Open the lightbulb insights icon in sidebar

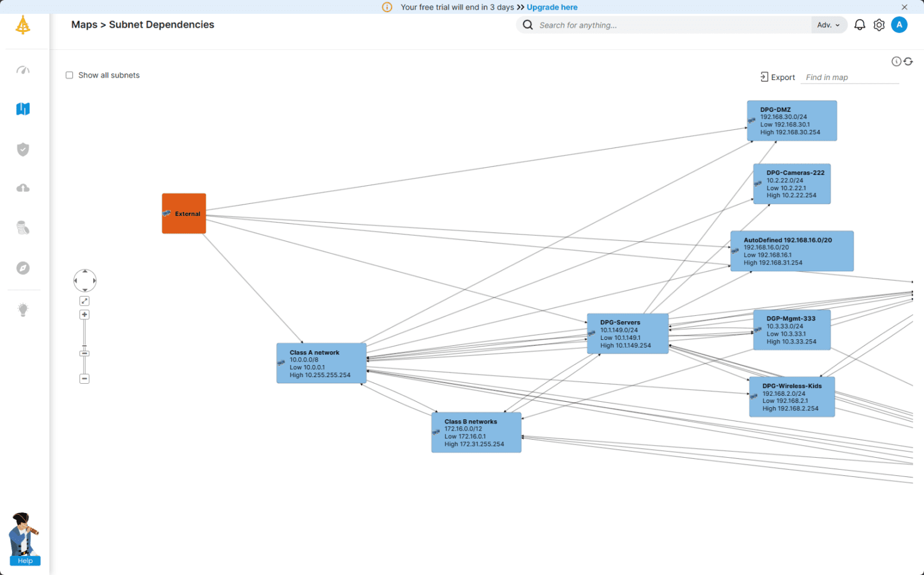click(23, 309)
